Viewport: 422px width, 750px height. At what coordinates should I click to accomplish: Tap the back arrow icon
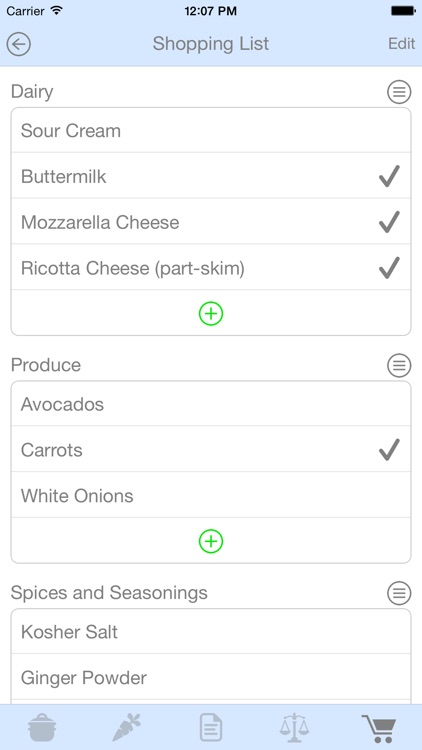19,44
